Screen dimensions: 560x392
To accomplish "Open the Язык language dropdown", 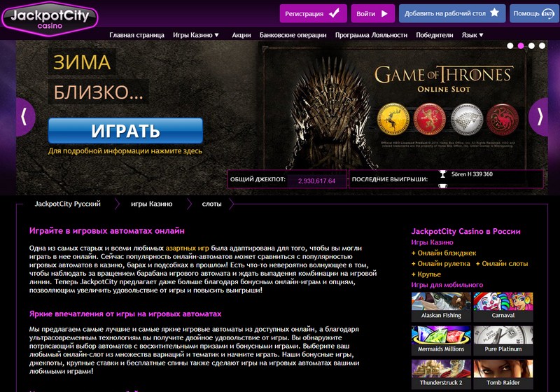I will tap(472, 35).
